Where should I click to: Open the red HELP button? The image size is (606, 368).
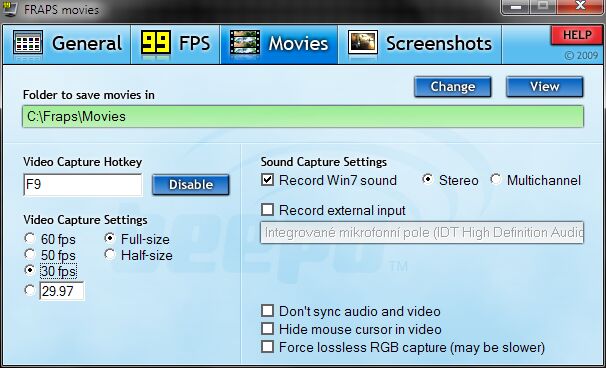coord(577,35)
